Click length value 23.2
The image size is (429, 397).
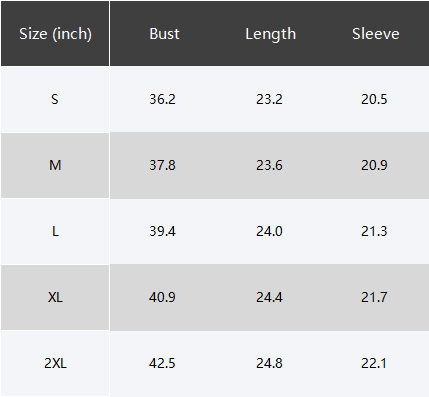269,99
